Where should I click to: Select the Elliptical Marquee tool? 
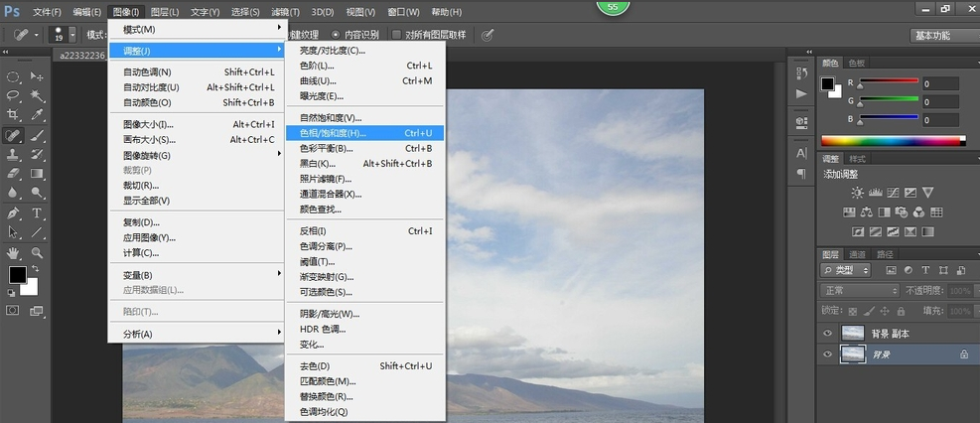click(13, 76)
